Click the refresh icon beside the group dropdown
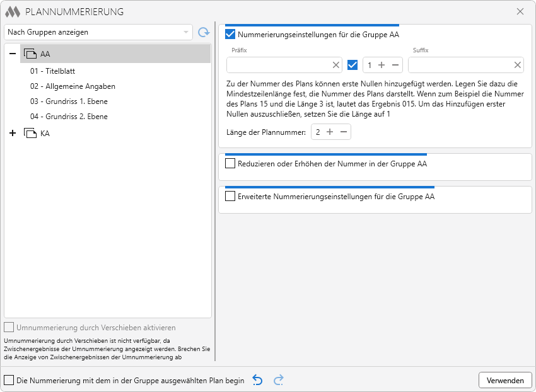The height and width of the screenshot is (392, 536). 203,32
